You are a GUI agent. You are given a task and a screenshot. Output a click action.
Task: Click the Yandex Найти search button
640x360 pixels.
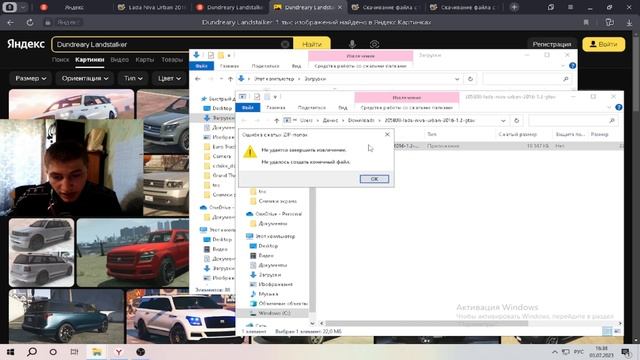312,44
